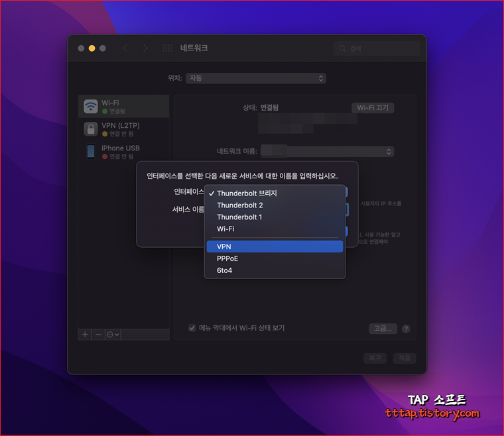Choose Thunderbolt 1 interface option
This screenshot has height=436, width=504.
[x=275, y=217]
